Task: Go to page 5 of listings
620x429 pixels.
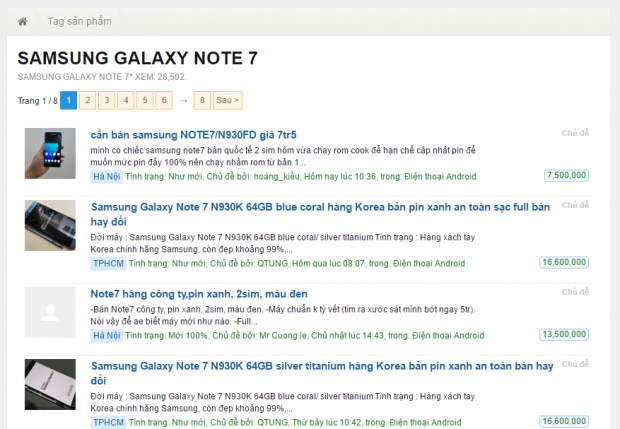Action: pyautogui.click(x=145, y=100)
